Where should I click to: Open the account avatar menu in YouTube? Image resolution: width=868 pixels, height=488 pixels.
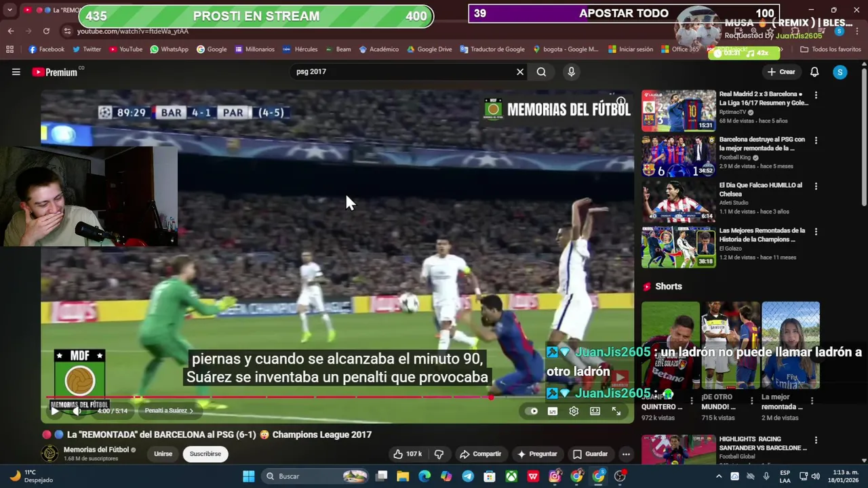[x=840, y=72]
